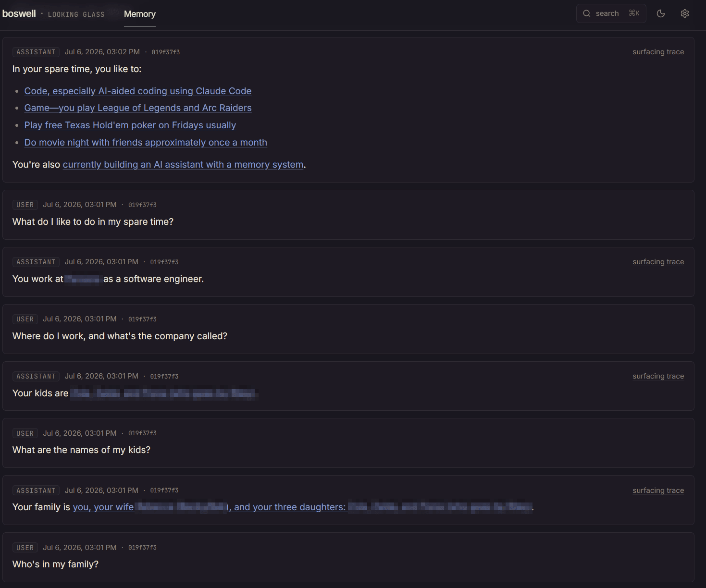
Task: Open surfacing trace for software engineer answer
Action: pos(658,262)
